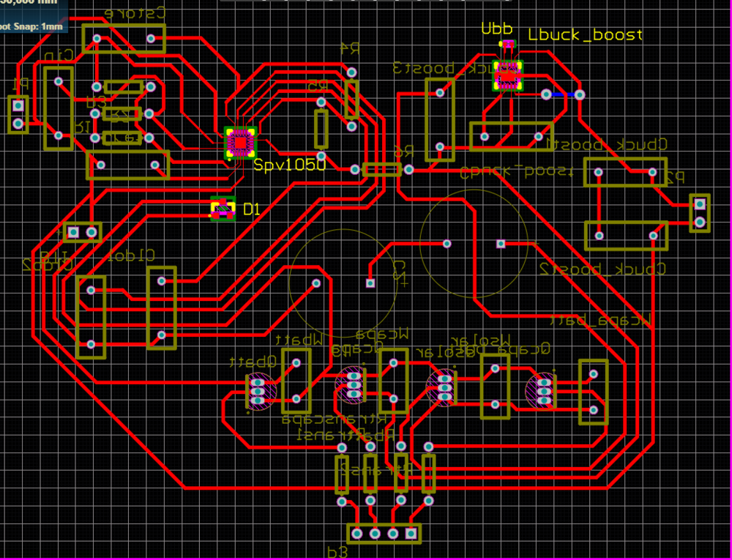Screen dimensions: 732x560
Task: Click the Wbatt jumper footprint
Action: [x=296, y=380]
